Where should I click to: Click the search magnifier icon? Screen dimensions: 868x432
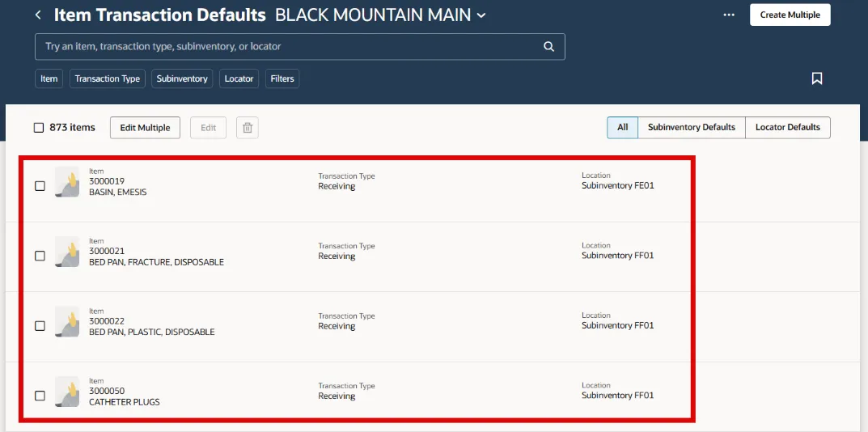548,47
